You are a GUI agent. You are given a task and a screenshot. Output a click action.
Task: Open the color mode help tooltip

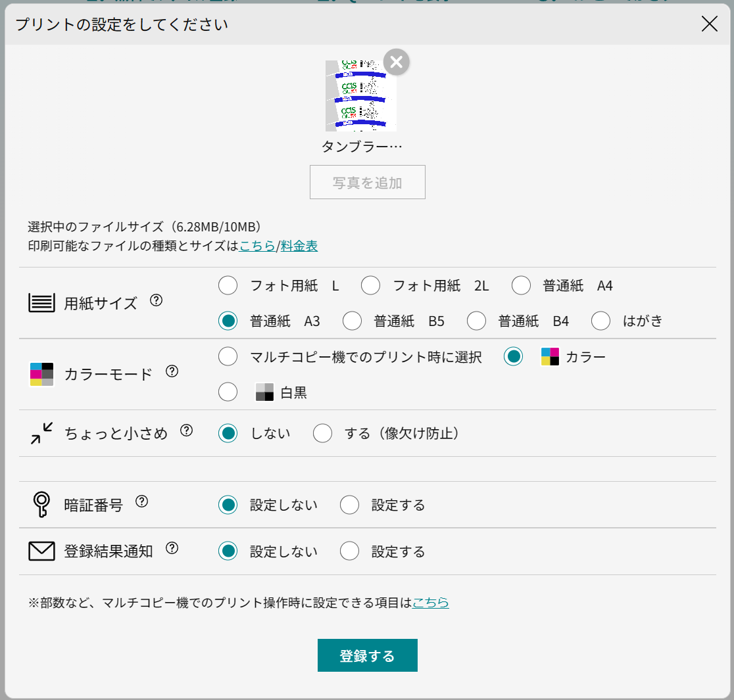(x=172, y=371)
